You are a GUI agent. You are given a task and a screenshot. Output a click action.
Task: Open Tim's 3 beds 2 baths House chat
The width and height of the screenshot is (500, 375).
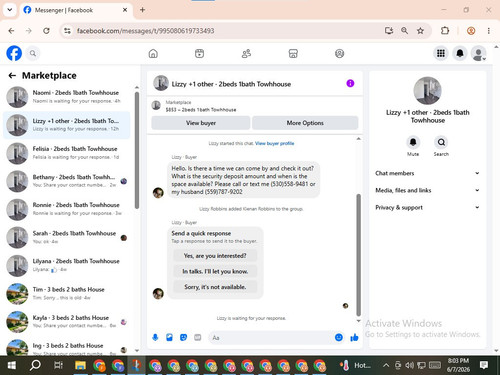coord(67,294)
